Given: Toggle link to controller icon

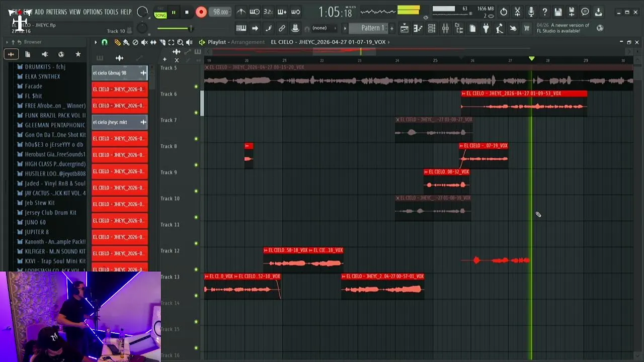Looking at the screenshot, I should (282, 28).
